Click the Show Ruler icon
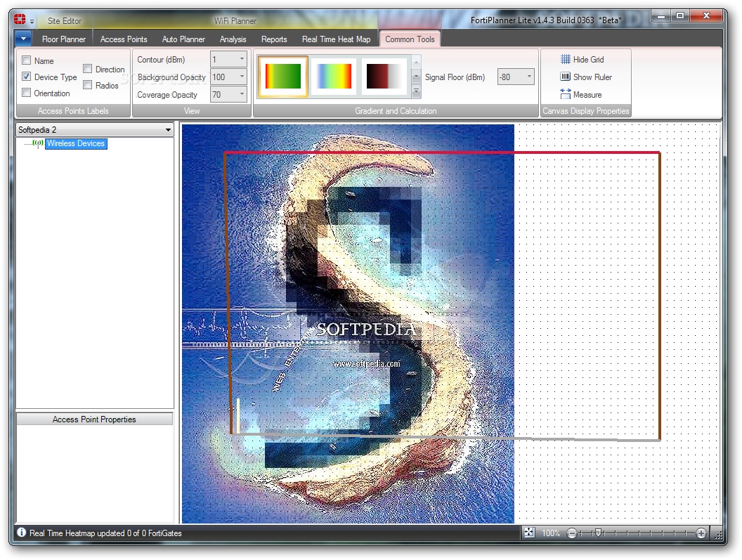The image size is (742, 560). [x=566, y=77]
